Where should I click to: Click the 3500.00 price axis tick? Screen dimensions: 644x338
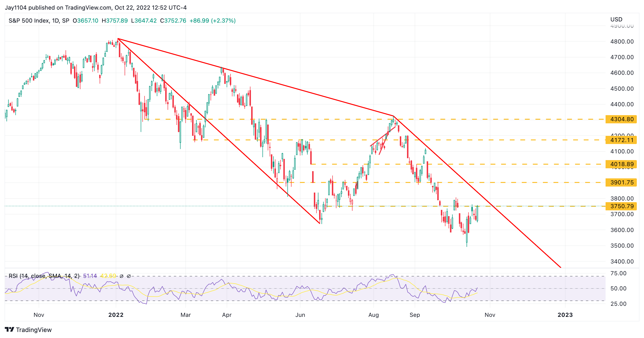coord(622,246)
